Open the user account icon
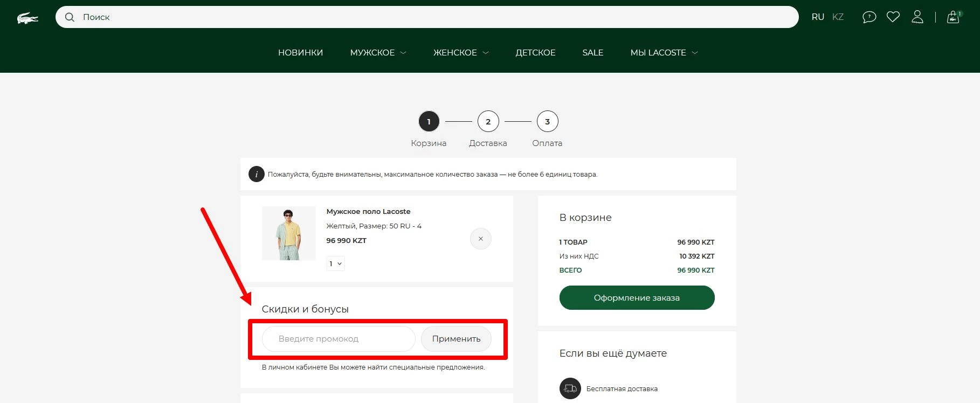The image size is (980, 403). 917,17
